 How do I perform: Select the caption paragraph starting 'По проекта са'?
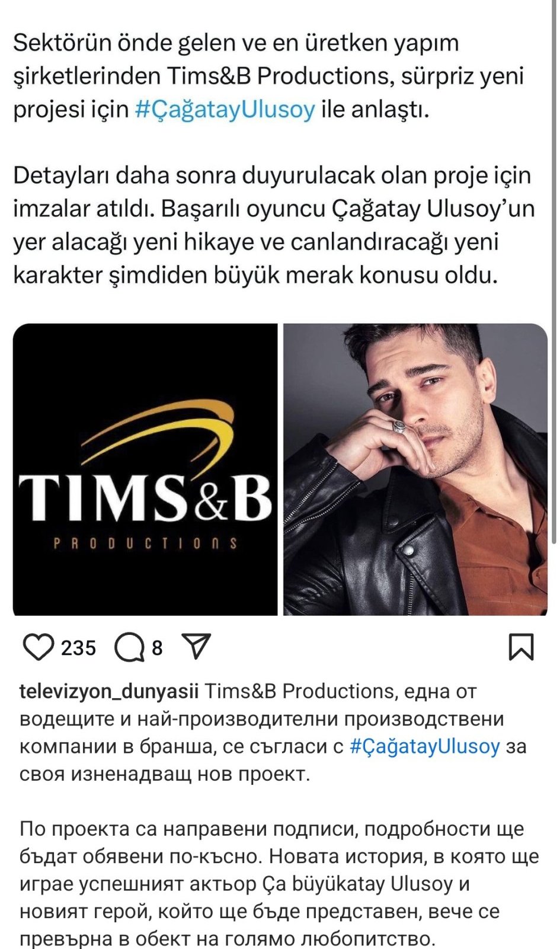[279, 883]
